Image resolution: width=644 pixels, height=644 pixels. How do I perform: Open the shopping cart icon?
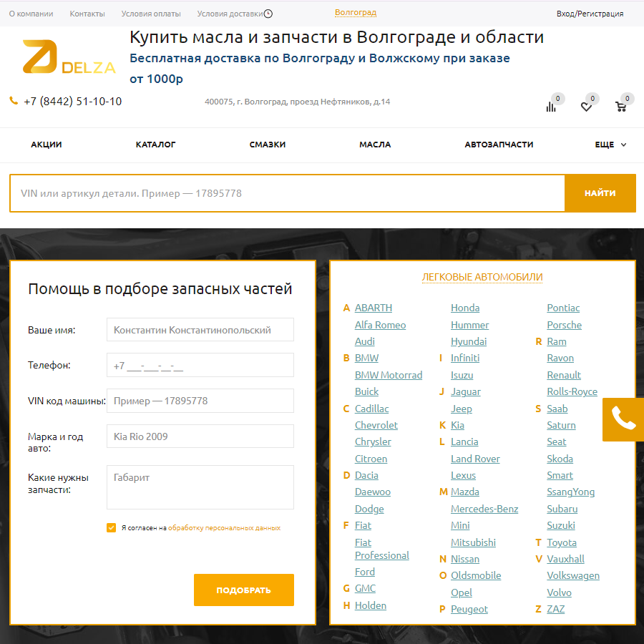point(620,107)
